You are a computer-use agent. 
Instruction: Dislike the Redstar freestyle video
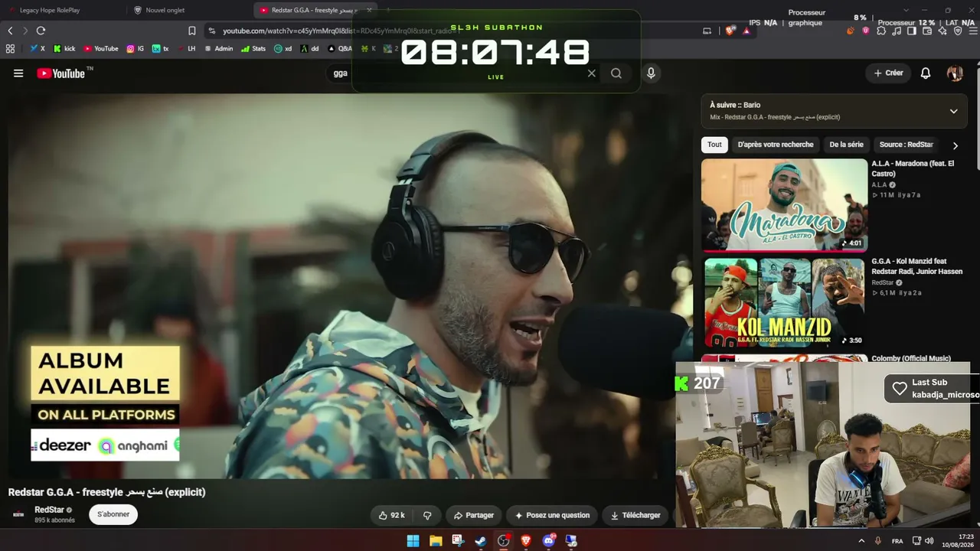pyautogui.click(x=427, y=515)
